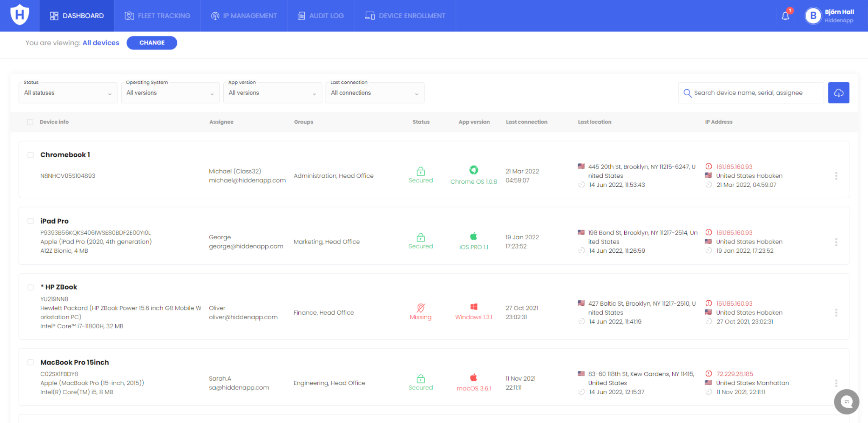Image resolution: width=868 pixels, height=423 pixels.
Task: Open the three-dot menu for HP ZBook
Action: (836, 312)
